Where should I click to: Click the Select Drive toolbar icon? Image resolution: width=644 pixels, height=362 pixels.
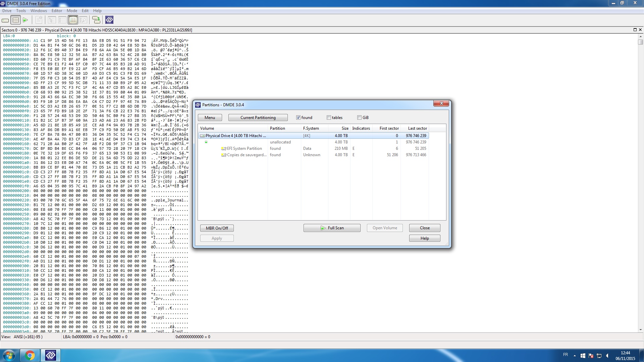tap(5, 20)
